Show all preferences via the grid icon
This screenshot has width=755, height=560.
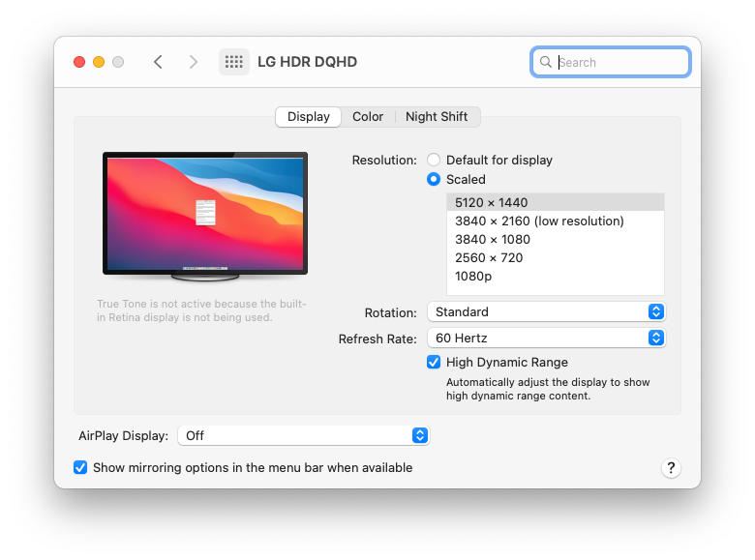[234, 62]
